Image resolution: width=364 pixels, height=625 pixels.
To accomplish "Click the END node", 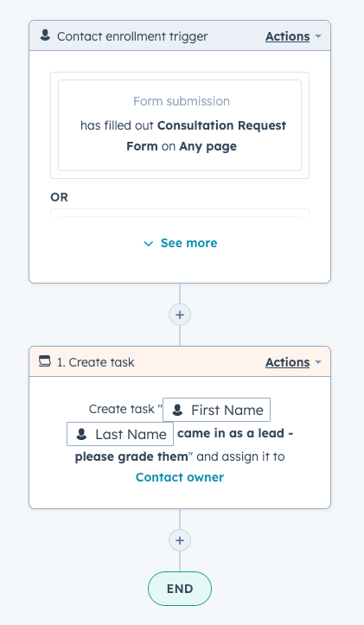I will coord(180,589).
